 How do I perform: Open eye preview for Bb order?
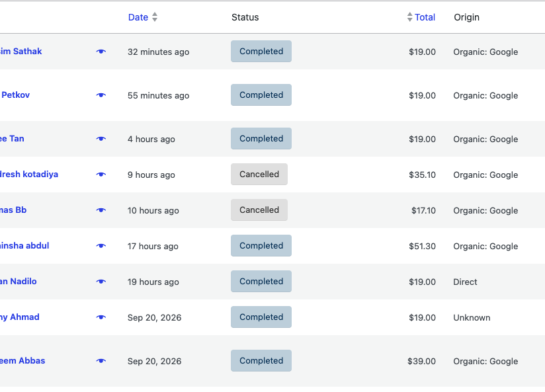[101, 210]
